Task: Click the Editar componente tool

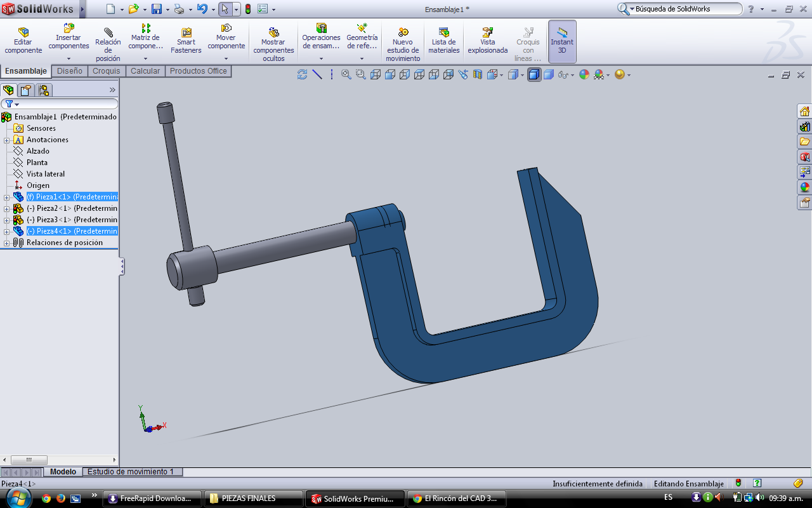Action: click(x=23, y=41)
